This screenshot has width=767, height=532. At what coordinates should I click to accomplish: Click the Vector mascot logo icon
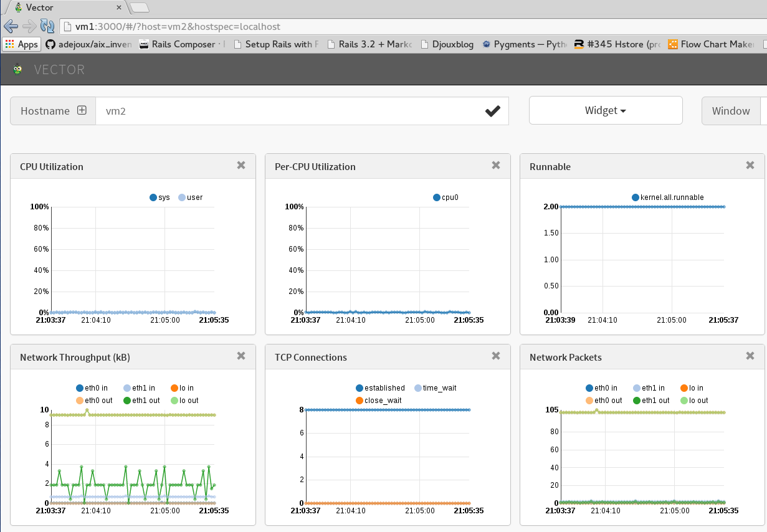click(17, 69)
